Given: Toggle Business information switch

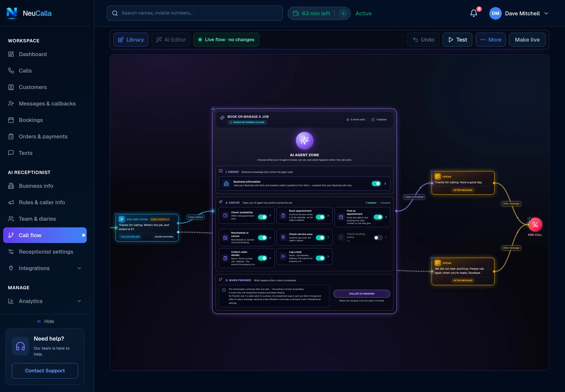Looking at the screenshot, I should tap(376, 183).
